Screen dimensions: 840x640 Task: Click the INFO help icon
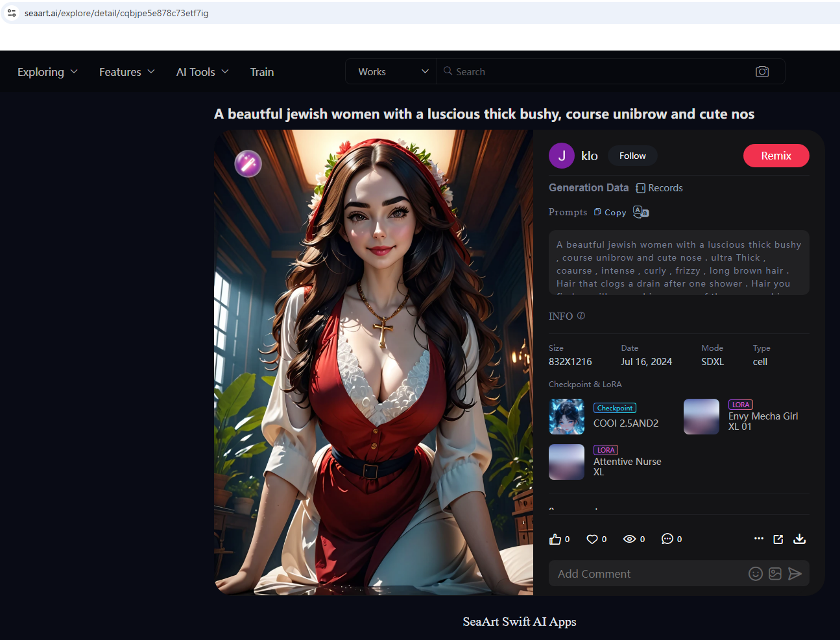pos(581,316)
